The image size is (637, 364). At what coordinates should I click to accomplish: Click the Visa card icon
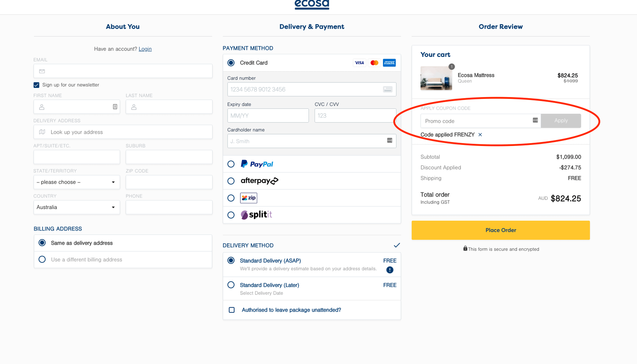click(359, 63)
